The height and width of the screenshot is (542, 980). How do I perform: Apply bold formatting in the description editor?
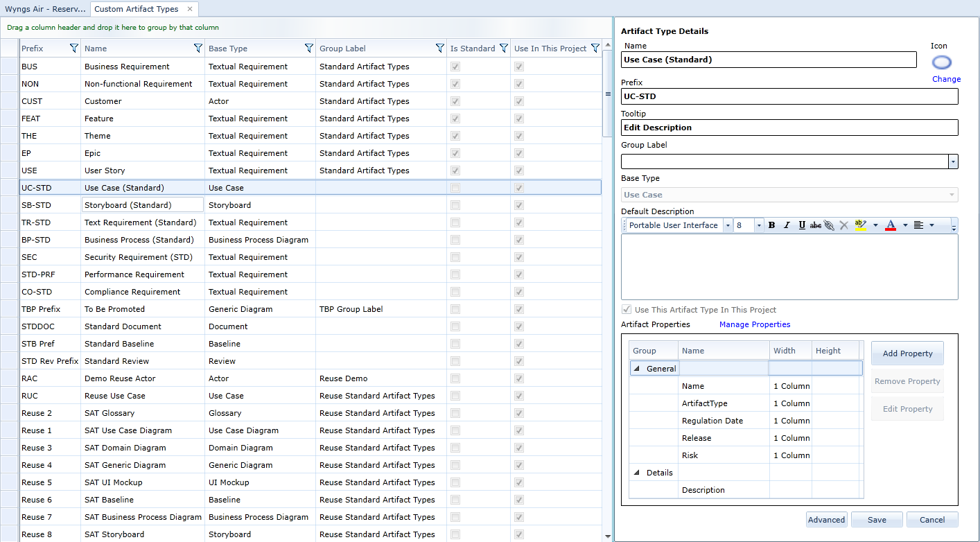771,225
